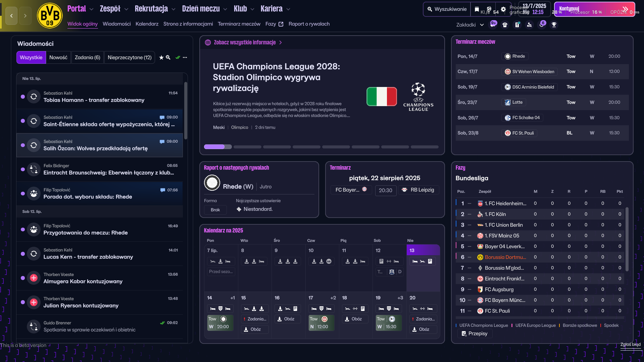
Task: Open the trophy icon in bookmarks bar
Action: pyautogui.click(x=554, y=25)
